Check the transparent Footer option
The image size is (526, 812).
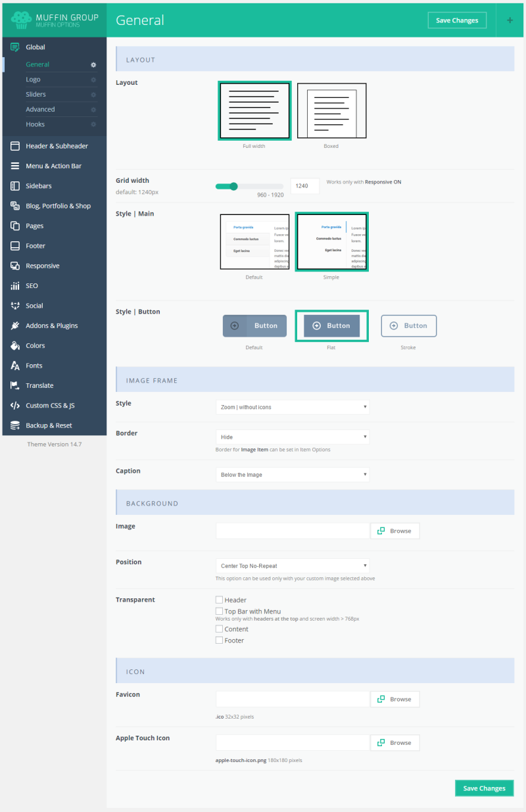point(219,640)
